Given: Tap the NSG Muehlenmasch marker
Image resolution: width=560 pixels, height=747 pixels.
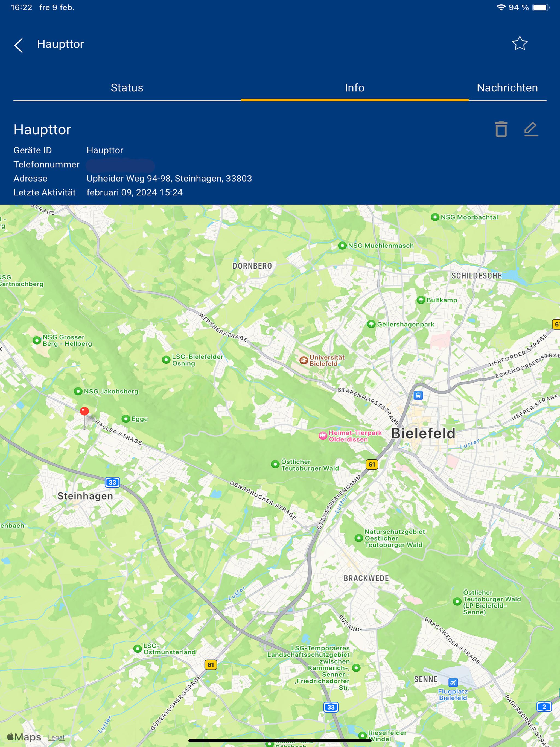Looking at the screenshot, I should (342, 246).
